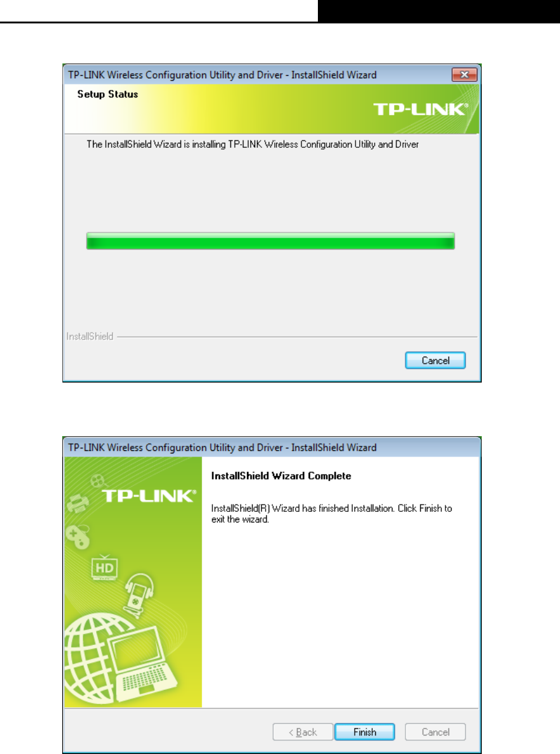560x754 pixels.
Task: Click TP-LINK logo in Setup Status header
Action: (x=421, y=111)
